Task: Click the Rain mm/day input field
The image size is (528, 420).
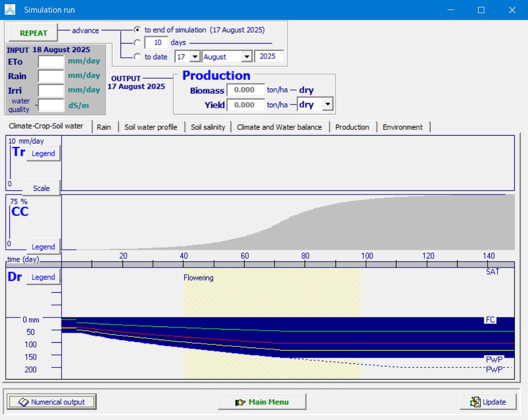Action: pos(51,76)
